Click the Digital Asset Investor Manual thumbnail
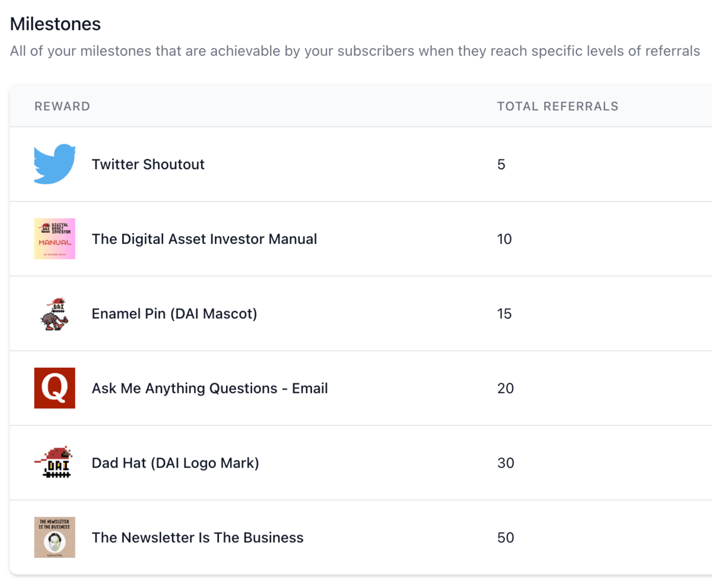This screenshot has height=588, width=712. [x=55, y=239]
